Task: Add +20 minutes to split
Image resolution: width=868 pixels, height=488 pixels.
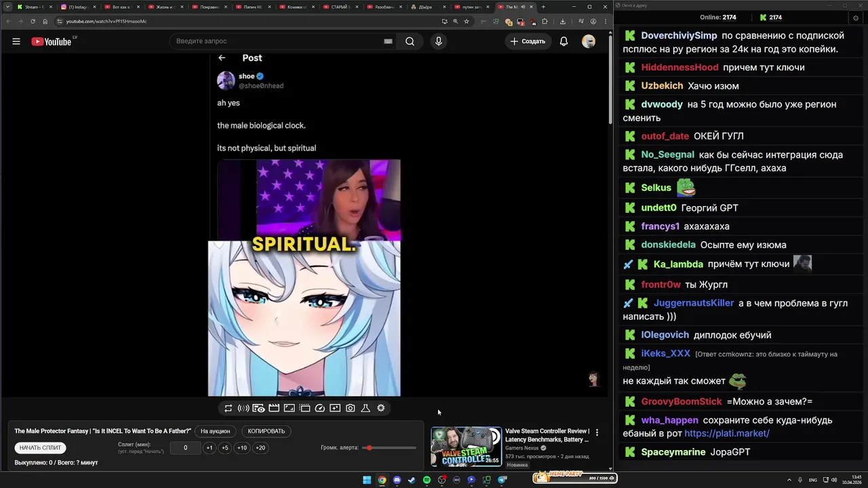Action: tap(260, 448)
